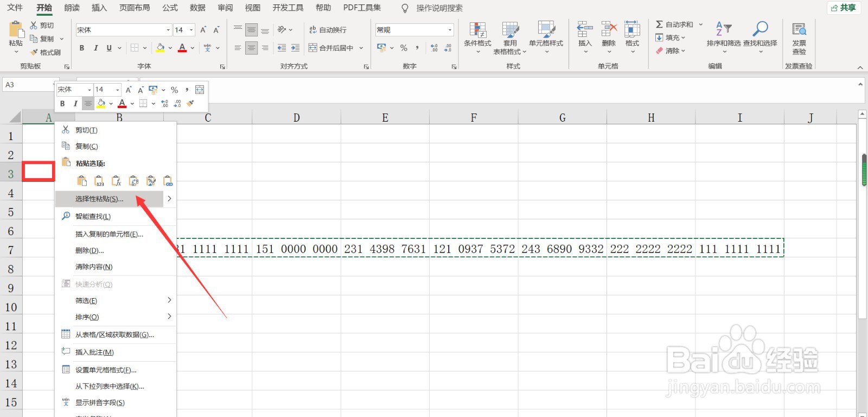This screenshot has height=417, width=868.
Task: Toggle italic in the ribbon font group
Action: (x=95, y=48)
